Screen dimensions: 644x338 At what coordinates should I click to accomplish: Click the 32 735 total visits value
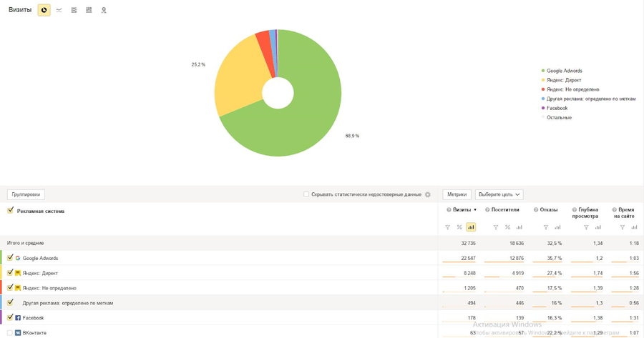[x=468, y=243]
